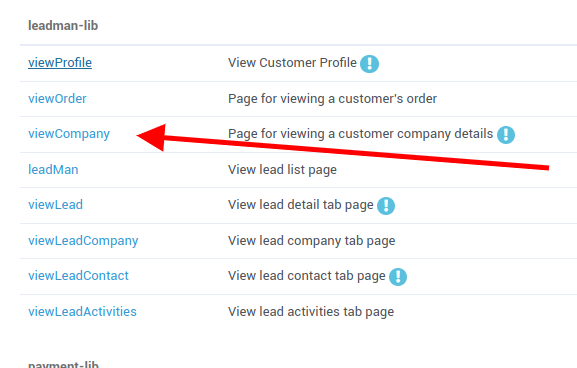Click the payment-lib section heading
577x368 pixels.
point(63,364)
